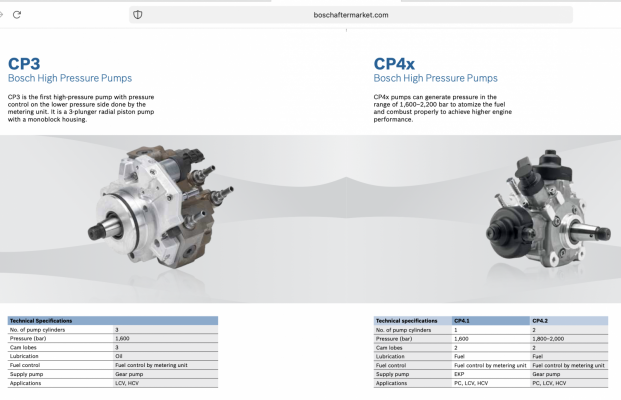The height and width of the screenshot is (400, 621).
Task: Click the privacy shield icon in address bar
Action: [137, 15]
